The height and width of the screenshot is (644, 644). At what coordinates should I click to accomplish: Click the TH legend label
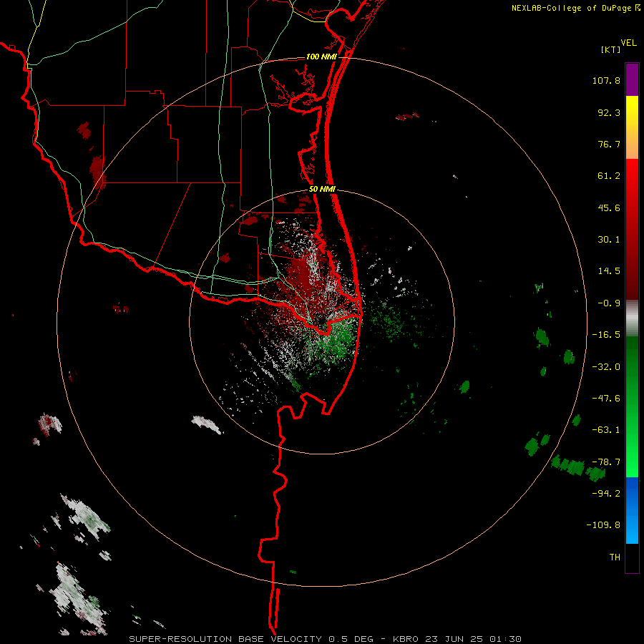[615, 557]
